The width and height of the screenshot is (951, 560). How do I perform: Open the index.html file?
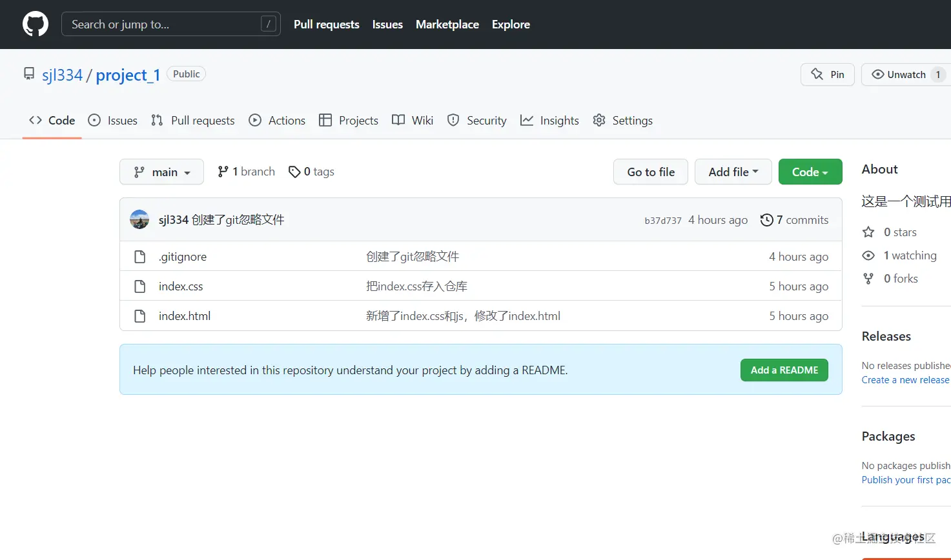185,316
